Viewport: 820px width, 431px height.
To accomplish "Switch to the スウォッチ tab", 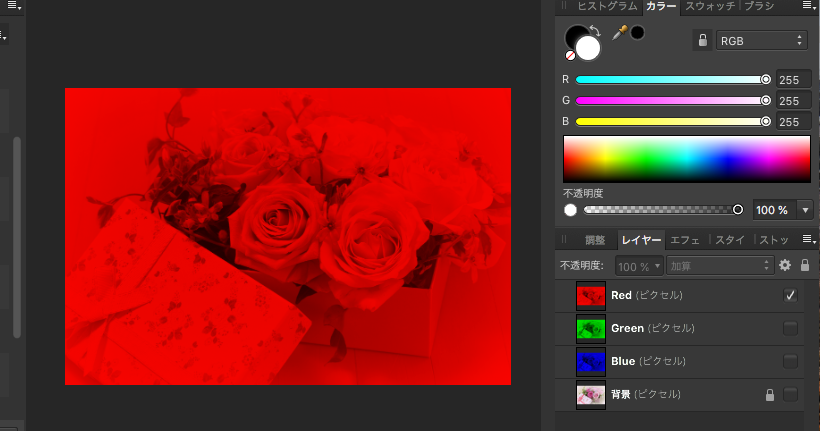I will pyautogui.click(x=711, y=7).
